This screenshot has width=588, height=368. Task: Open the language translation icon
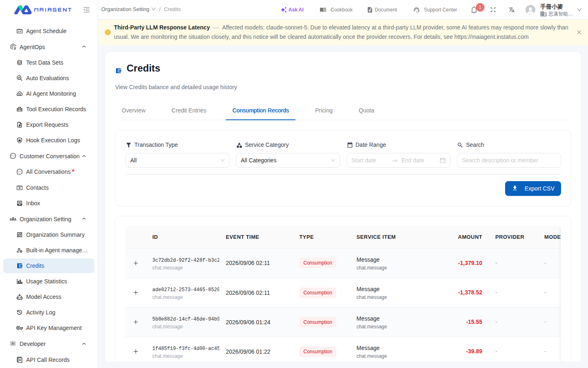tap(512, 10)
